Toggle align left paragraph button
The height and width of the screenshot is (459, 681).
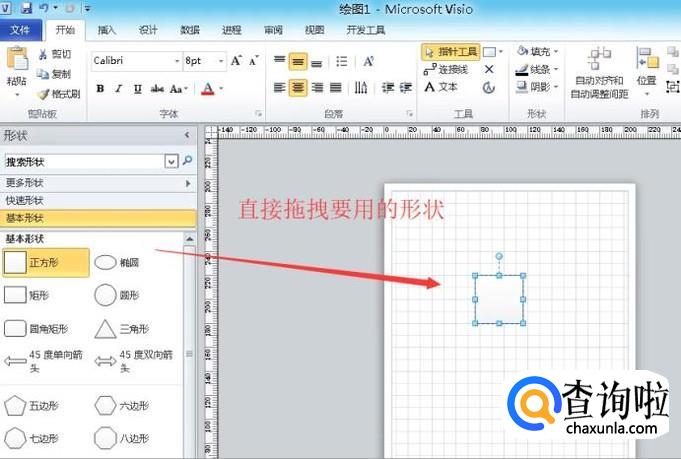coord(279,88)
